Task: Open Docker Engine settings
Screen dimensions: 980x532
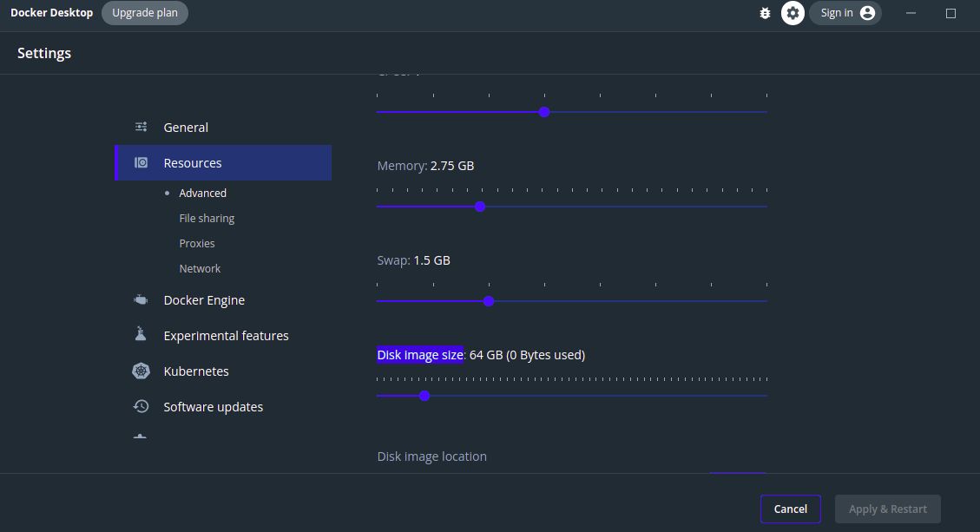Action: pos(223,300)
